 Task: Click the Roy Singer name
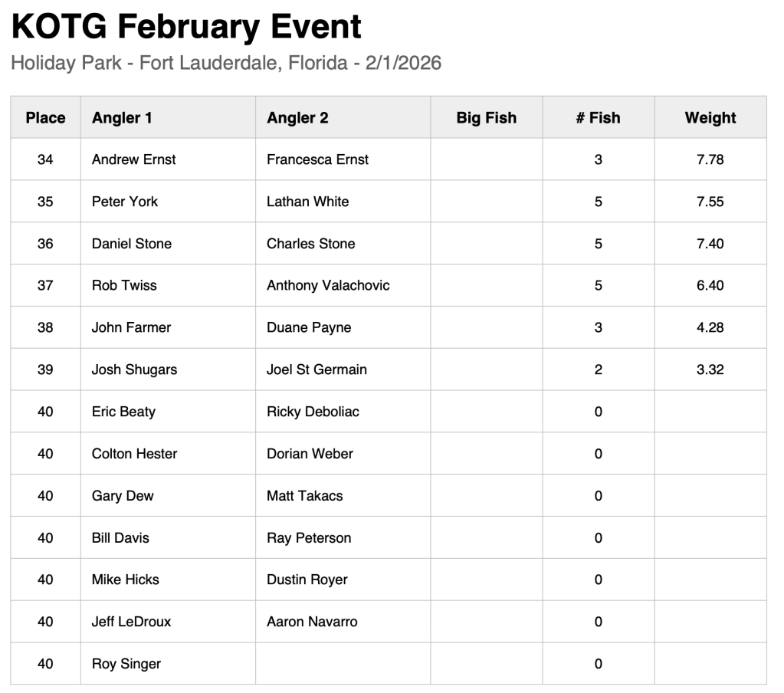(x=126, y=664)
